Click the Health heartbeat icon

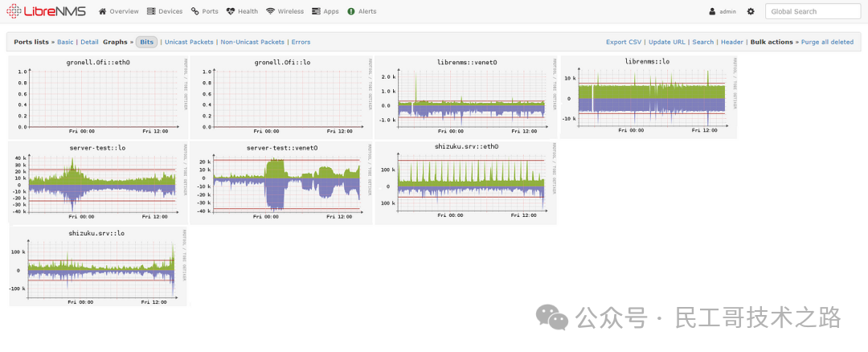tap(231, 11)
